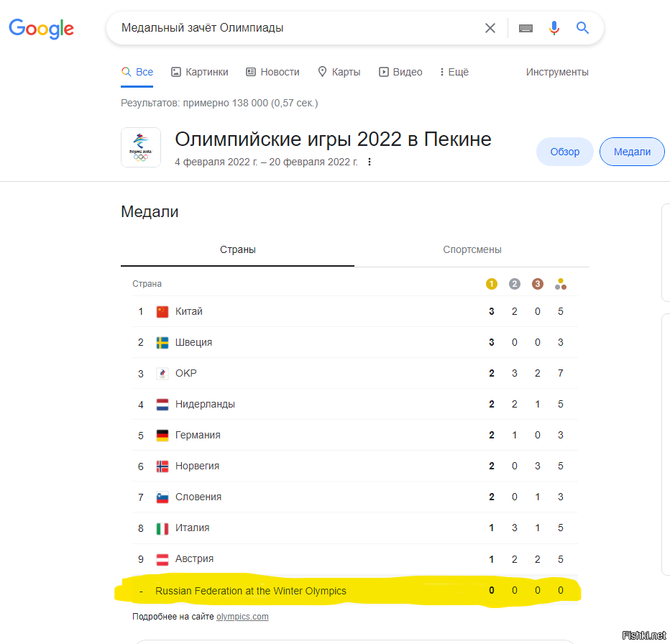
Task: Click the blue search magnifier icon
Action: 582,28
